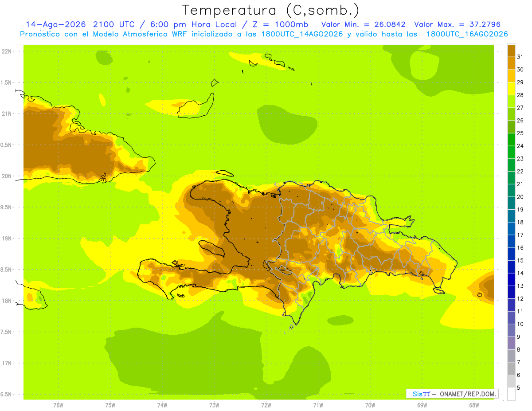Pick the green swatch between 26 and 27
The image size is (532, 411).
click(511, 114)
